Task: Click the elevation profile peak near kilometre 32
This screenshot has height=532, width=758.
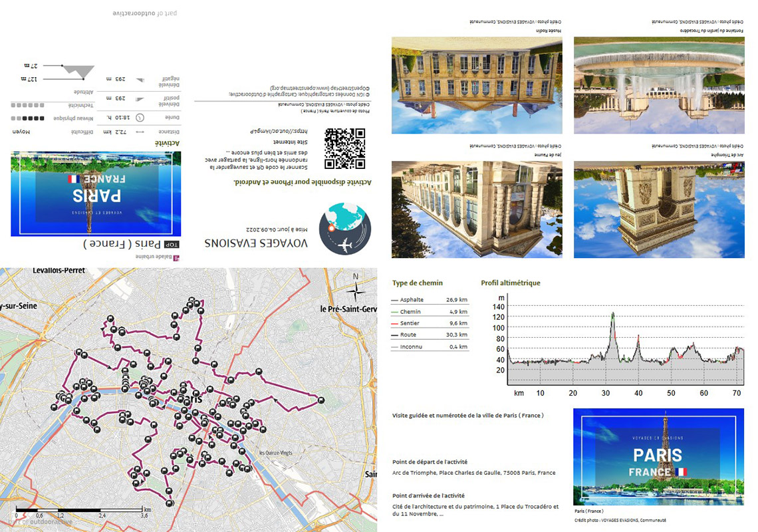Action: pos(613,315)
